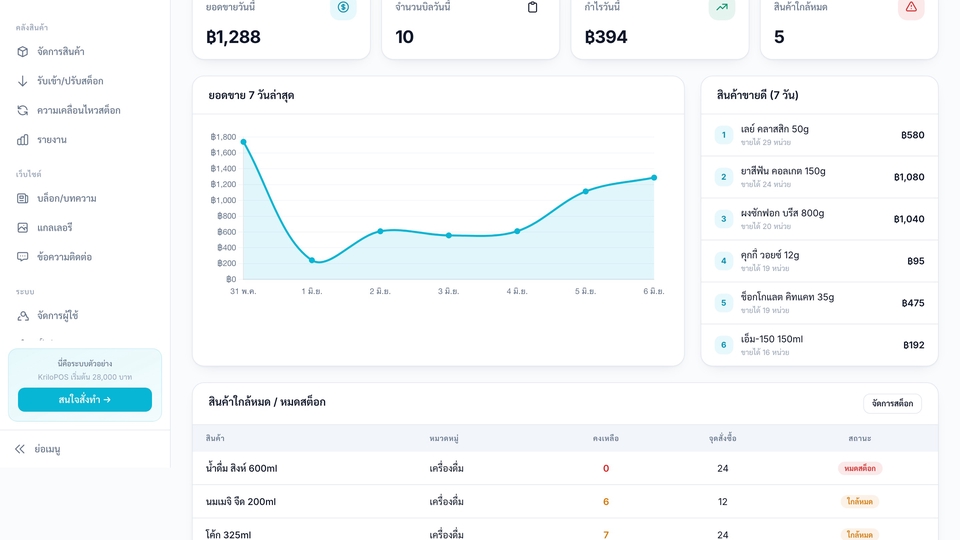Viewport: 960px width, 540px height.
Task: Select top seller เลย์ คลาสสิก 50g
Action: click(x=819, y=135)
